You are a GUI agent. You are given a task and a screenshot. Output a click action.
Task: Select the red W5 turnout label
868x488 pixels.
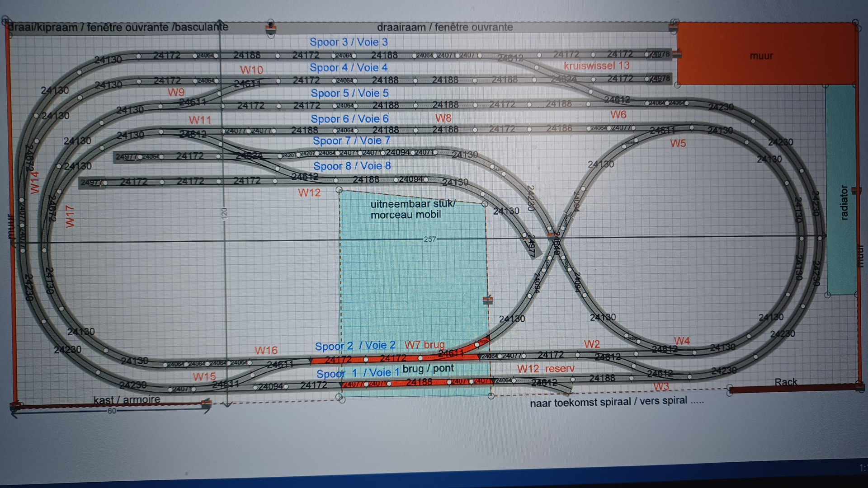678,143
